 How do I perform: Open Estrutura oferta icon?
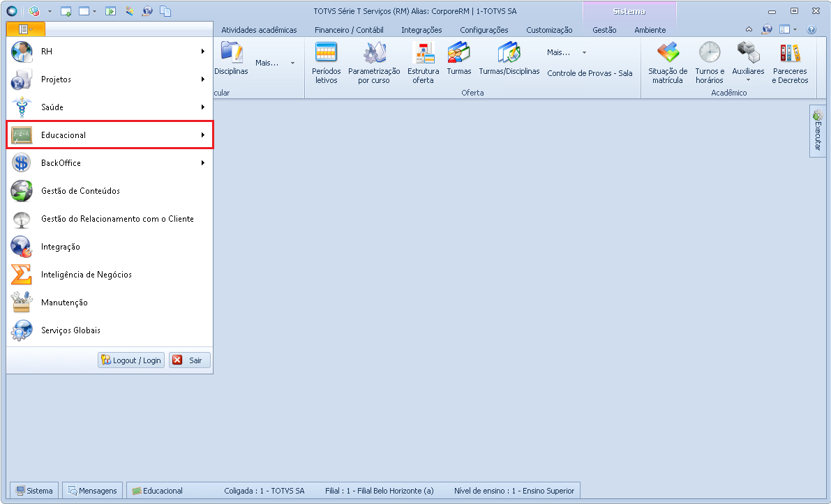tap(423, 52)
